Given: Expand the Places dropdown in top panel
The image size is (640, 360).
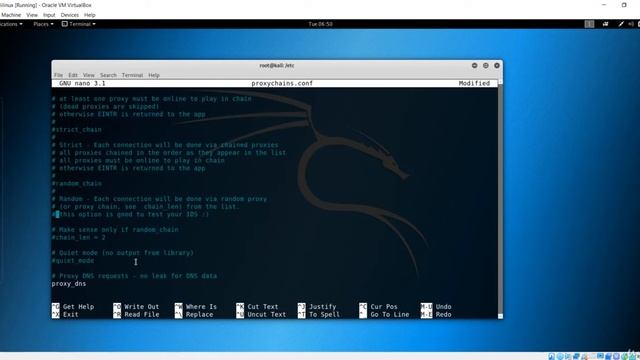Looking at the screenshot, I should (x=43, y=24).
